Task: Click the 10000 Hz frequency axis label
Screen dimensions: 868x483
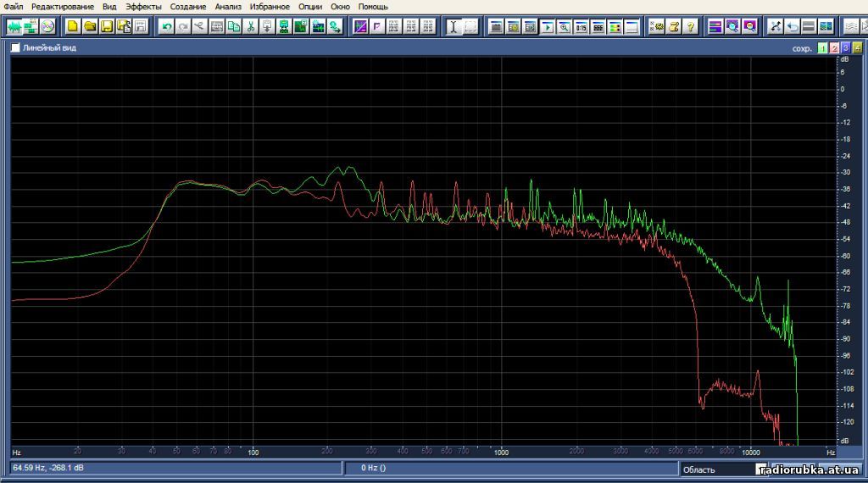Action: tap(751, 452)
